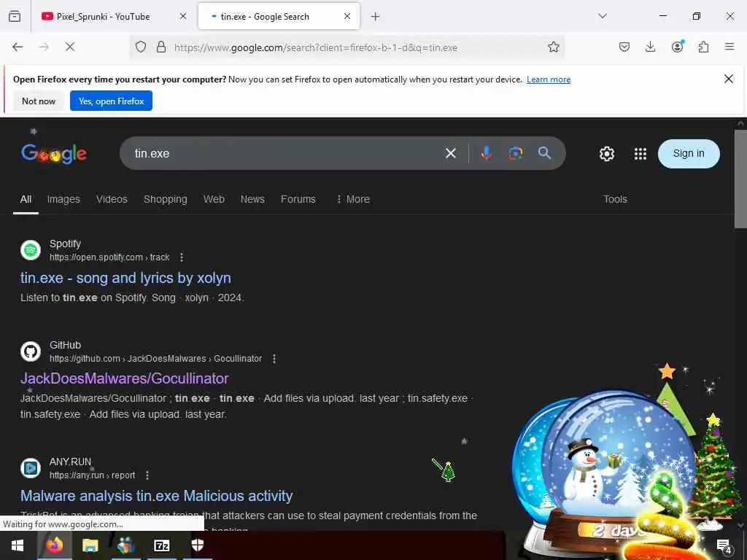Go to Google home via the logo

click(x=54, y=153)
